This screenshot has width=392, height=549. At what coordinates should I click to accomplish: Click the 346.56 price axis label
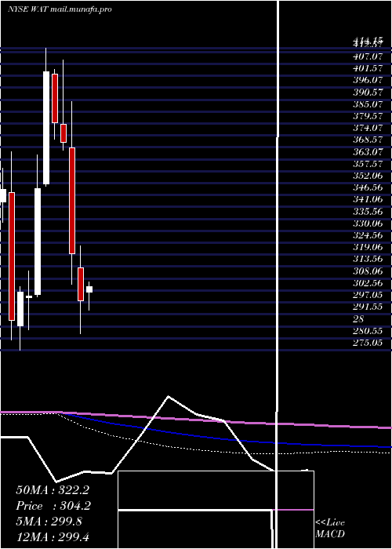pos(368,187)
